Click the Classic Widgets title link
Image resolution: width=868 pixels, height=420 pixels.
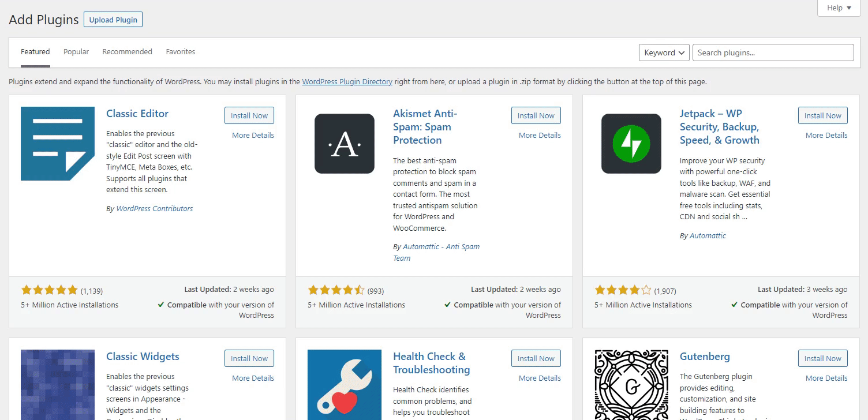coord(143,357)
